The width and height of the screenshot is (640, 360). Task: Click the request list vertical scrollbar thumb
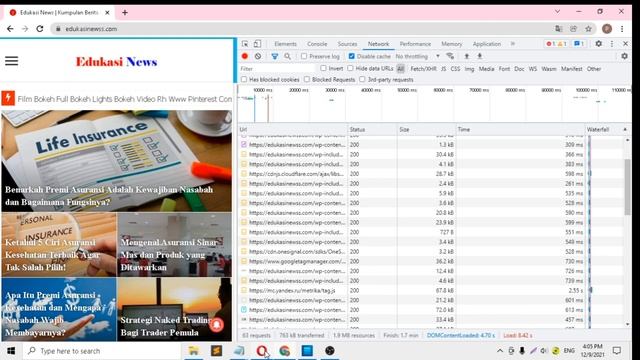pyautogui.click(x=627, y=187)
